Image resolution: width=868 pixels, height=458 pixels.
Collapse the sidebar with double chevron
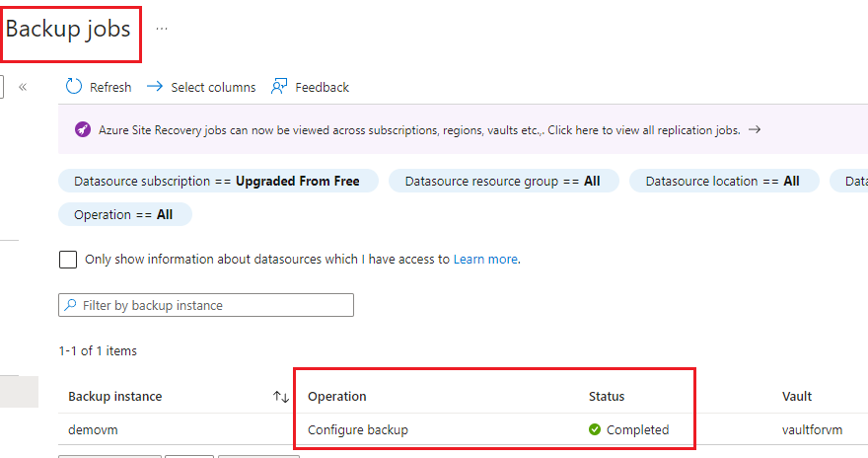click(23, 87)
